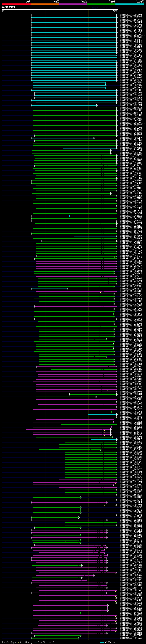This screenshot has width=146, height=644.
Task: Select label UniRef100_C5XSU5
Action: [131, 382]
